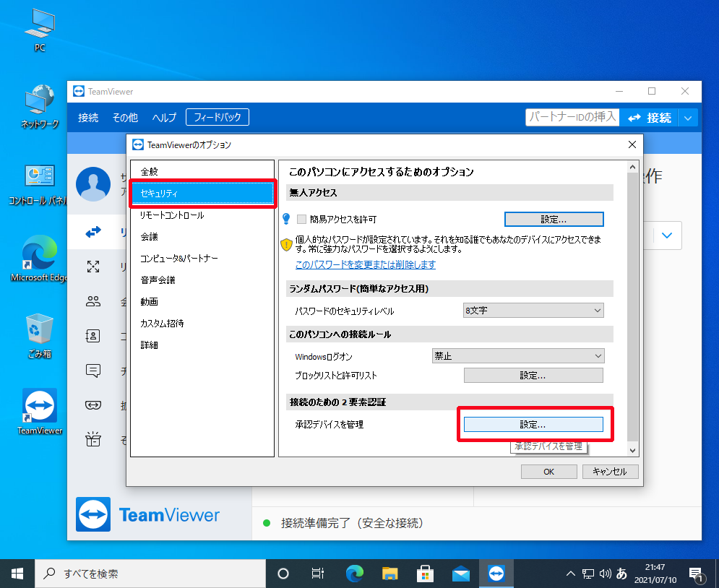Click the パートナーIDの挿入 input field

(x=571, y=117)
